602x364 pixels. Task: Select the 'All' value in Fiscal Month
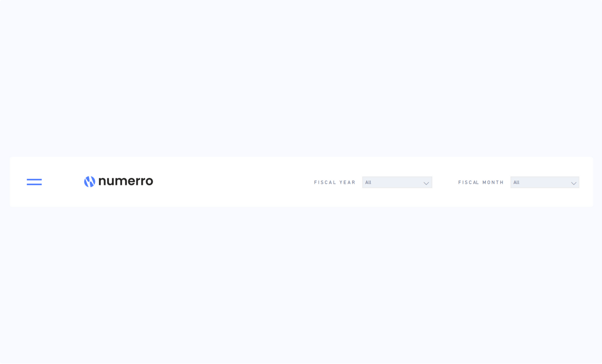point(516,182)
